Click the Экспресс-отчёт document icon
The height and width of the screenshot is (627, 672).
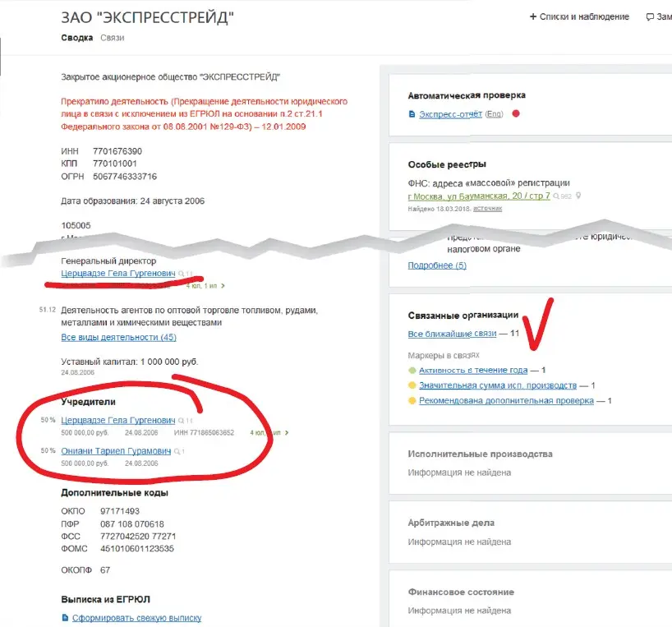[x=412, y=114]
